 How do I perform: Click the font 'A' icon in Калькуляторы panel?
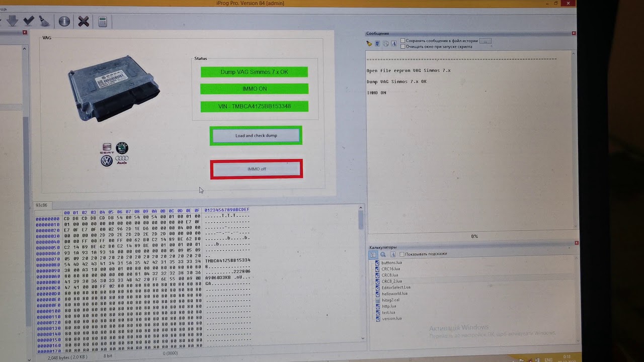[x=392, y=254]
